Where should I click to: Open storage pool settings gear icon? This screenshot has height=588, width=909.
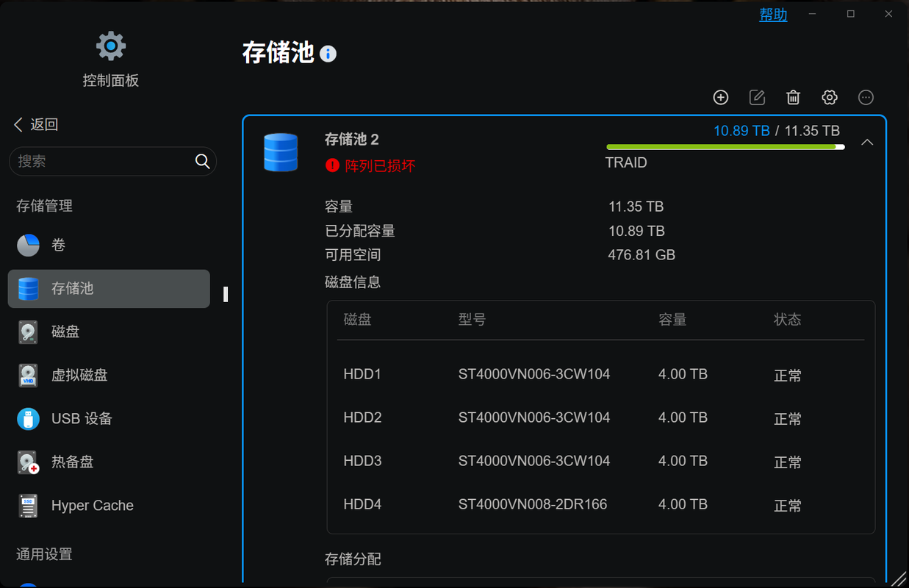tap(830, 97)
